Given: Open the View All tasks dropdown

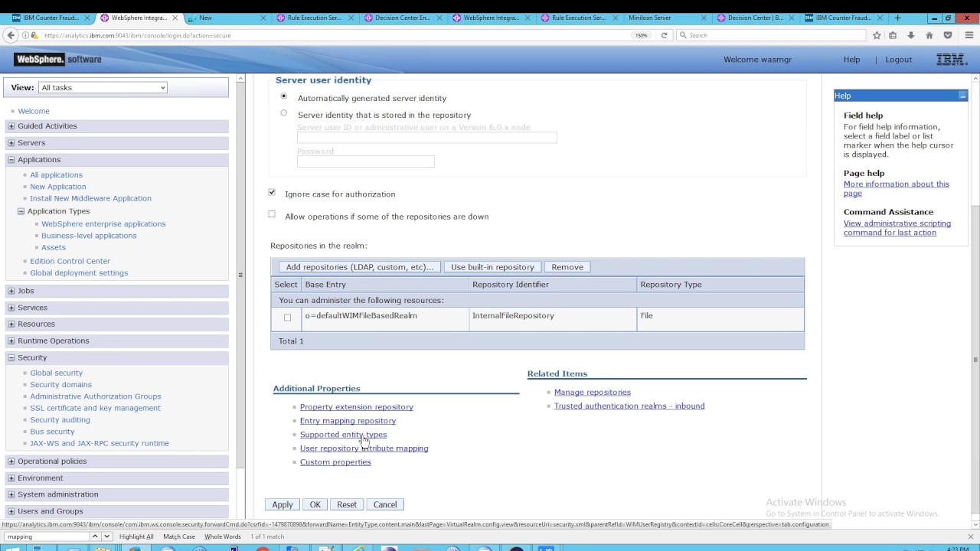Looking at the screenshot, I should point(103,88).
